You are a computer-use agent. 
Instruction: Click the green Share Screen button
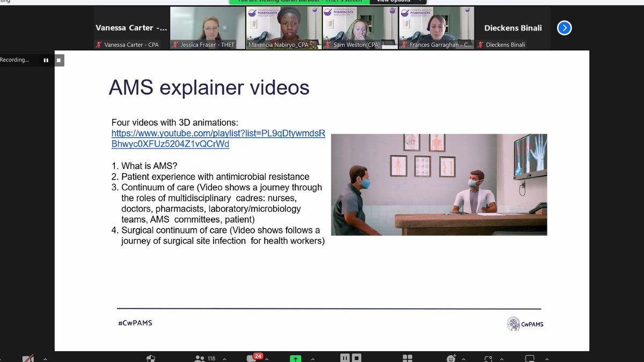click(295, 358)
